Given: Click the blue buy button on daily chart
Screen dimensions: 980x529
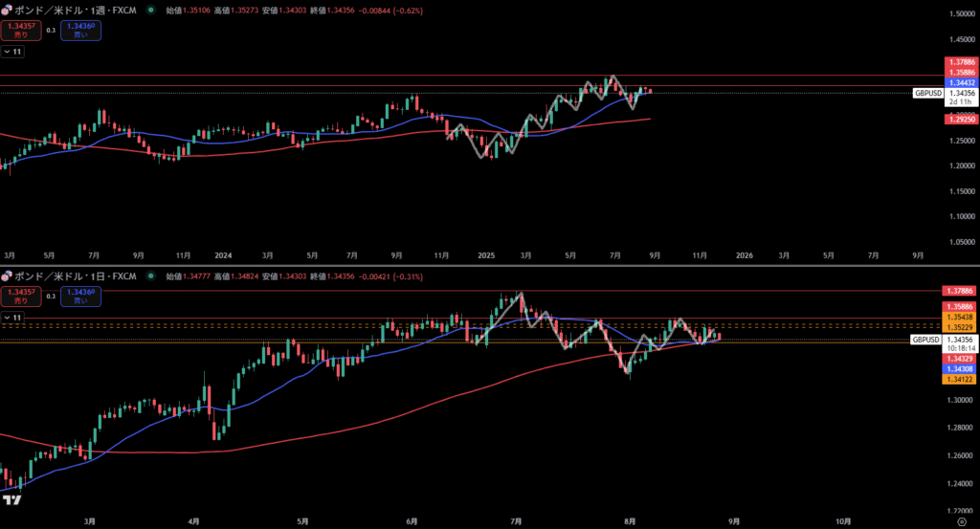Looking at the screenshot, I should (80, 296).
